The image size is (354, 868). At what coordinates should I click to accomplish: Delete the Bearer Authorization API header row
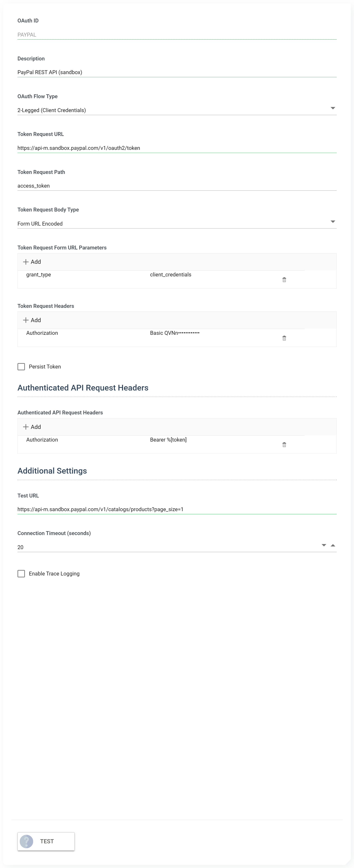284,445
